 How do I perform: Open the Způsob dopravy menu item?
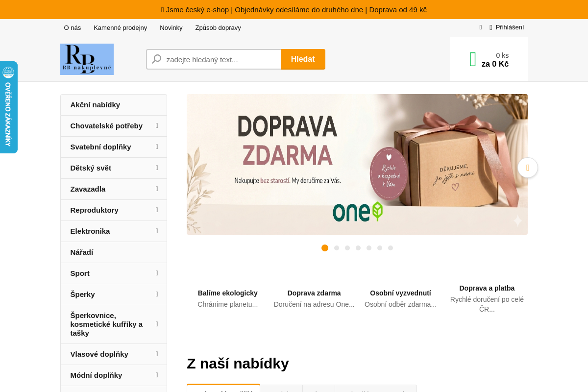218,28
